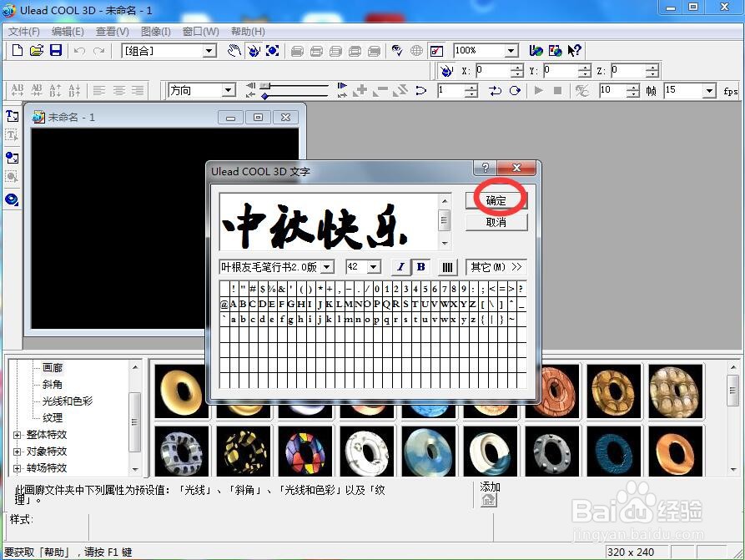Click the upper timeline slider thumb
The image size is (745, 560).
click(265, 86)
